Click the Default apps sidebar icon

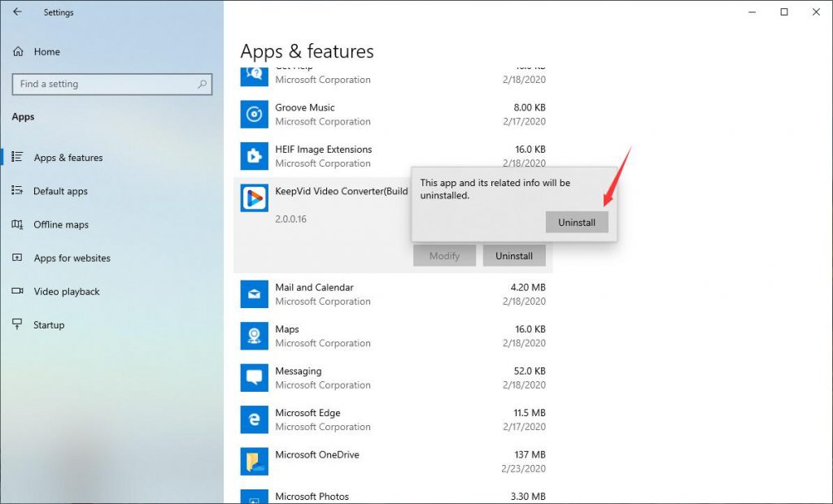(x=17, y=190)
